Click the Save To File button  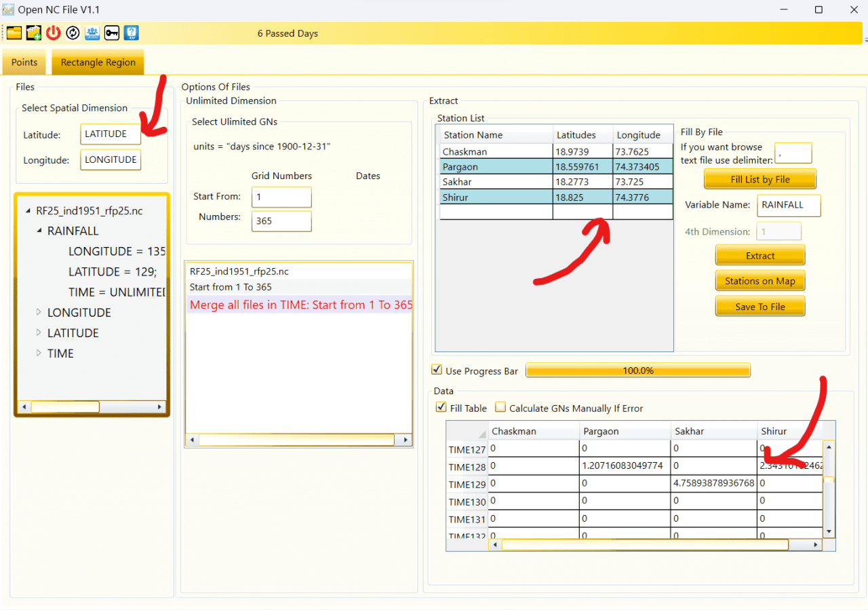coord(760,307)
